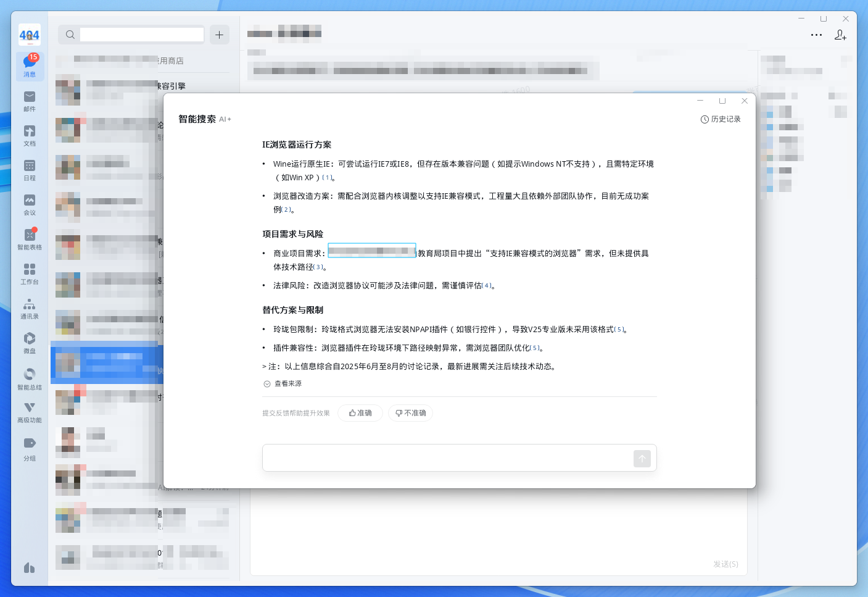Expand 查看来源 to view sources
Screen dimensions: 868x597
pos(283,383)
